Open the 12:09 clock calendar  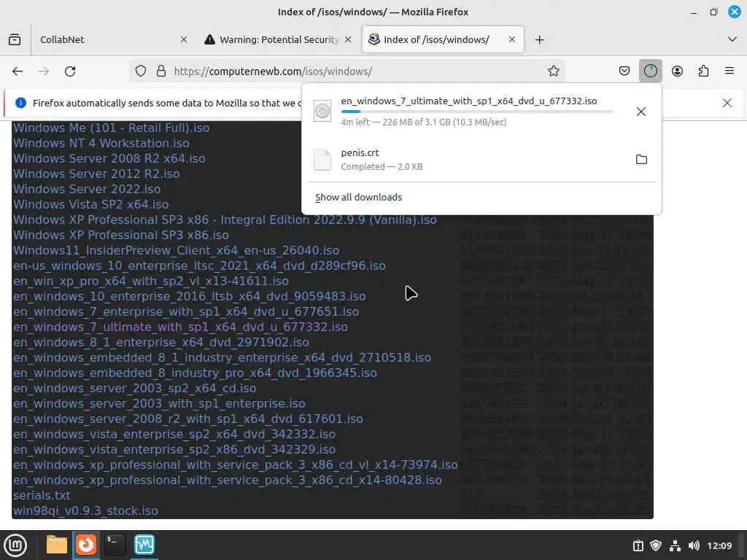click(719, 545)
